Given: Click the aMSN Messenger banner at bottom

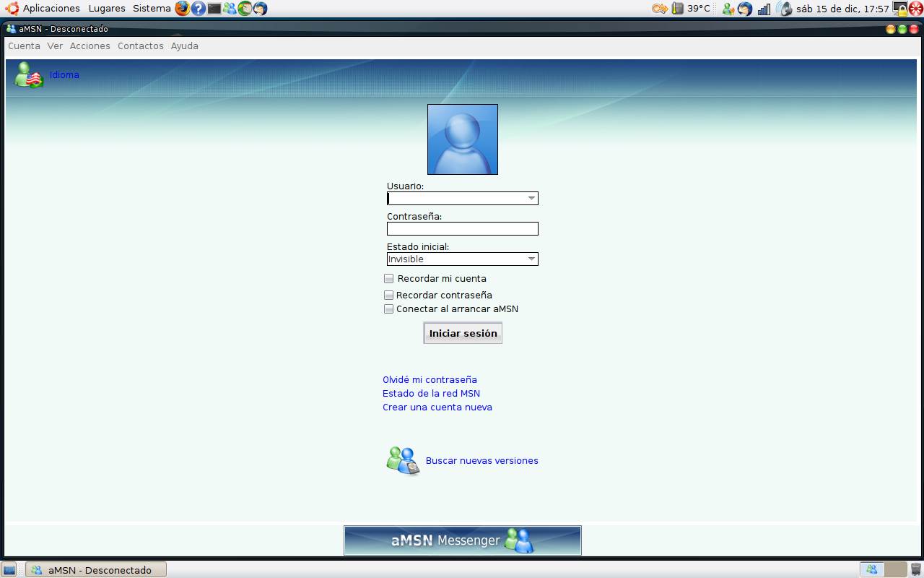Looking at the screenshot, I should point(463,540).
